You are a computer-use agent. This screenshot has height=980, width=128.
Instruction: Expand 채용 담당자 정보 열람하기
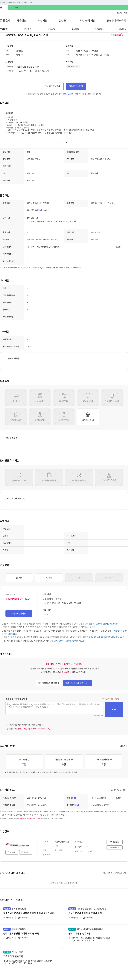(78, 683)
